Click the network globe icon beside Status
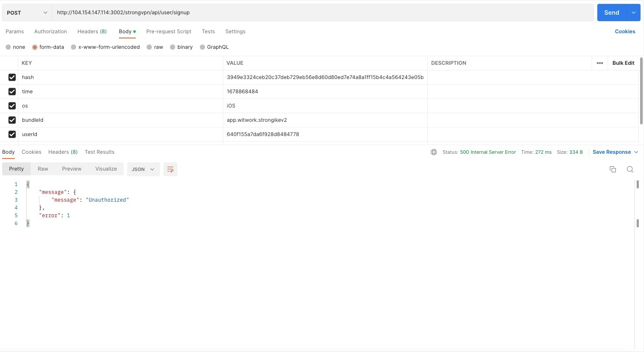 (434, 152)
